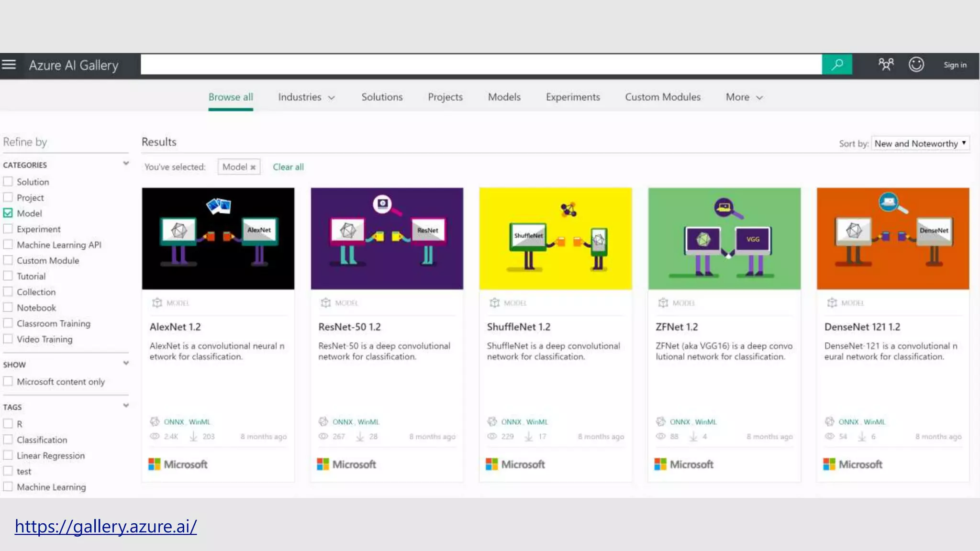Click the download icon on ZFNet card
The width and height of the screenshot is (980, 551).
(693, 436)
